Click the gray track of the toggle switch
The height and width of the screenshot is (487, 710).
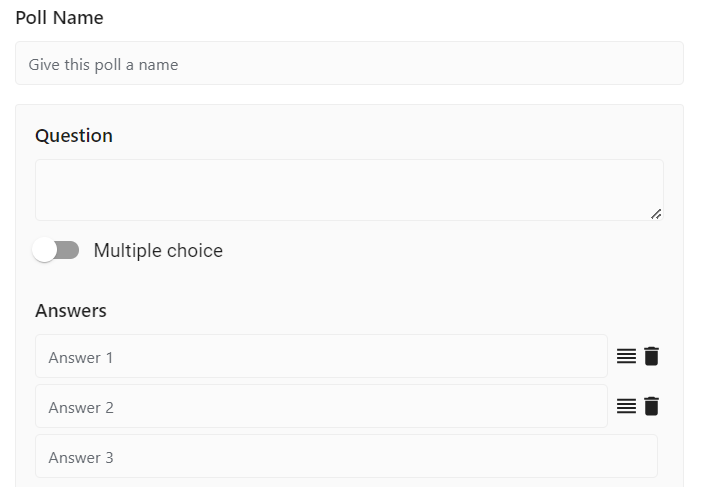tap(68, 250)
